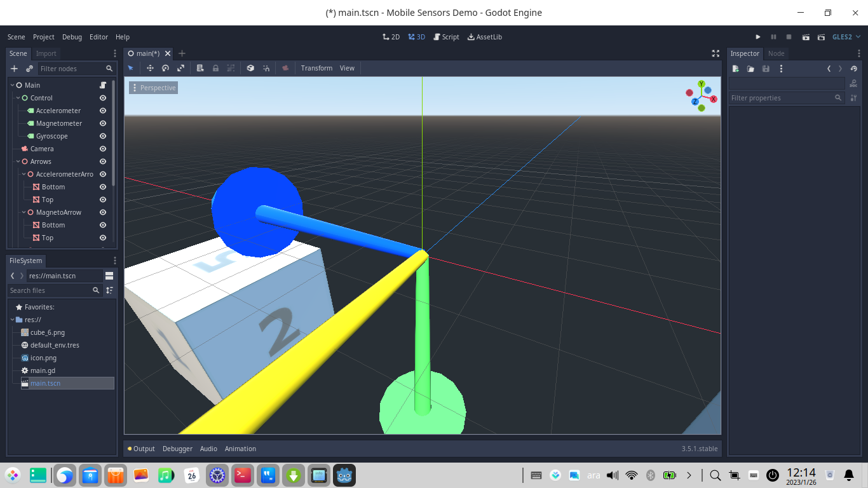Screen dimensions: 868x488
Task: Open the selectable nodes list tool
Action: 200,68
